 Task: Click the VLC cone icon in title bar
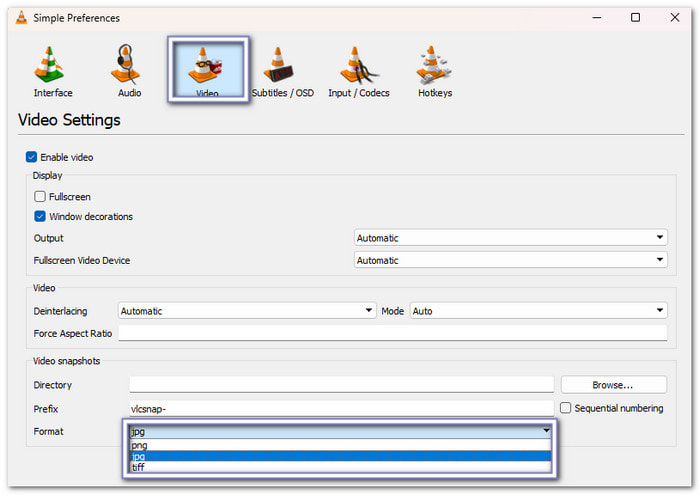[x=21, y=18]
